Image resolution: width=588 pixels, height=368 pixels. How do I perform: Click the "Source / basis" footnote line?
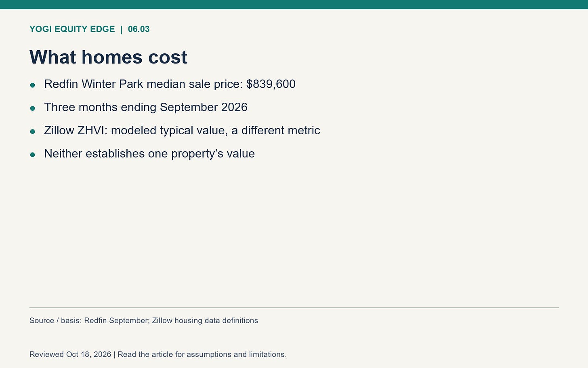144,321
